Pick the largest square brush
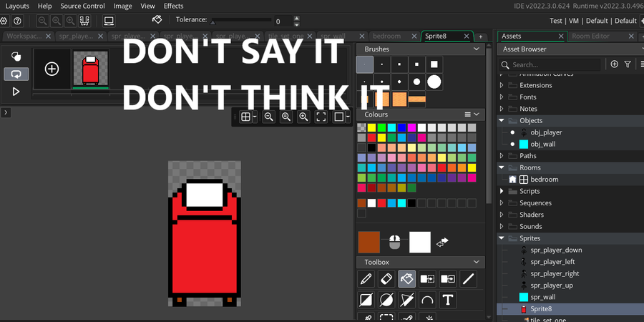 (434, 64)
